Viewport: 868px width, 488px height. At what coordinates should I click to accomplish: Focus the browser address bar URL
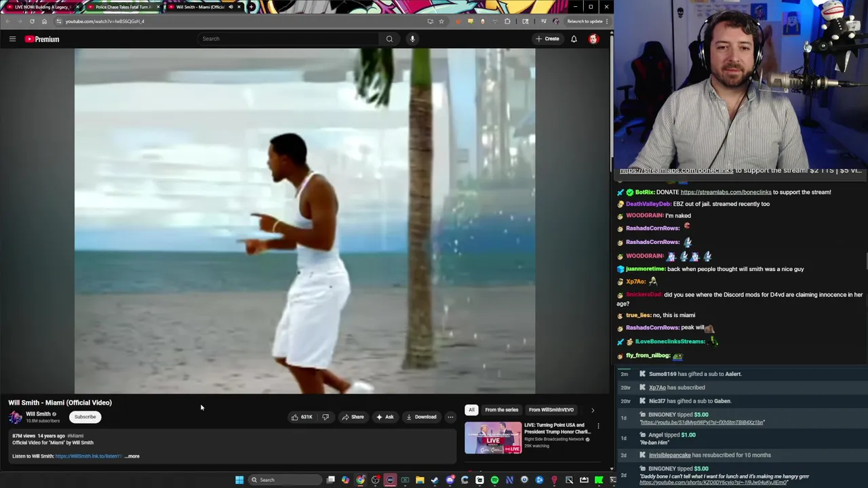tap(104, 21)
